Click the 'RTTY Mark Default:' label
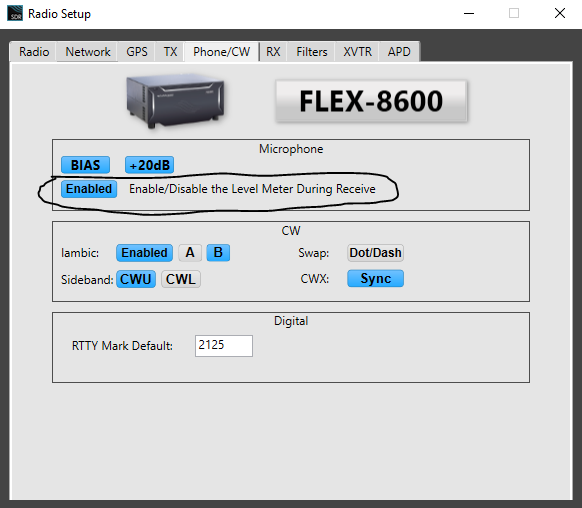Image resolution: width=582 pixels, height=508 pixels. 122,346
